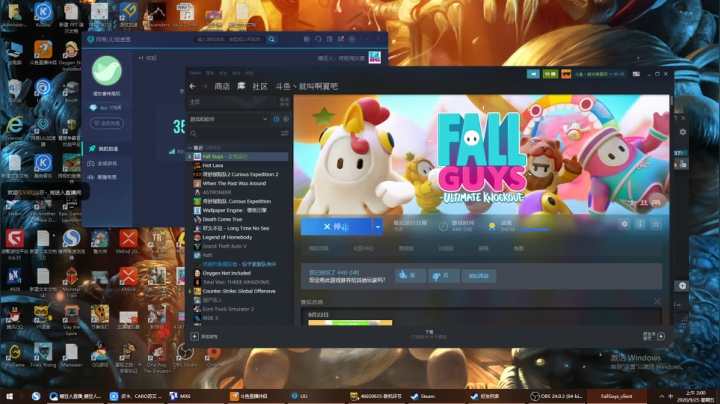Open the account name dropdown in Steam header
This screenshot has width=720, height=404.
[599, 73]
